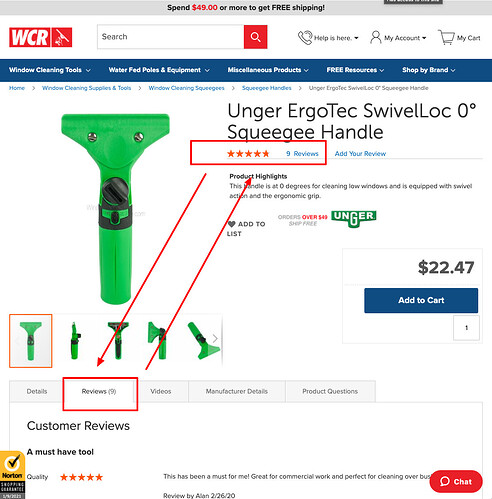Image resolution: width=492 pixels, height=499 pixels.
Task: Expand Water Fed Poles & Equipment dropdown
Action: (159, 70)
